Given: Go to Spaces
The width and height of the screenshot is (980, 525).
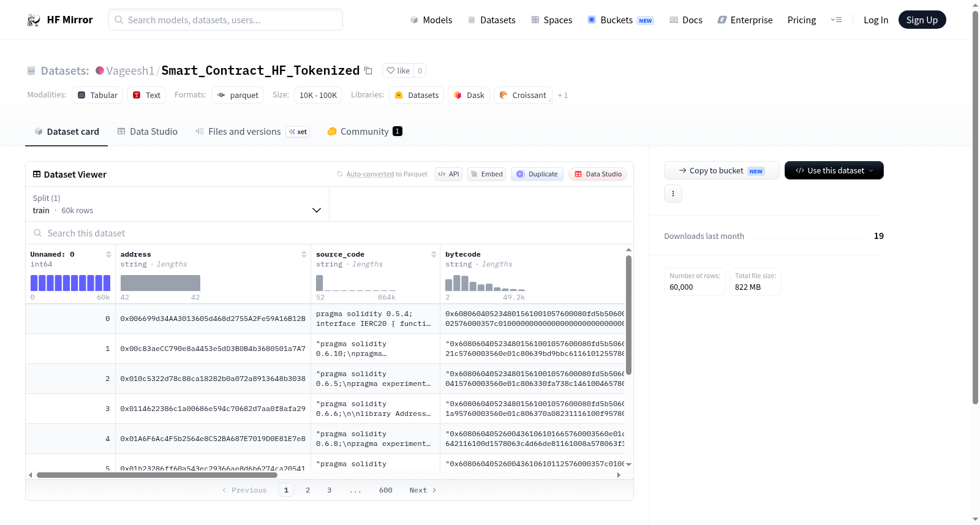Looking at the screenshot, I should (x=552, y=20).
